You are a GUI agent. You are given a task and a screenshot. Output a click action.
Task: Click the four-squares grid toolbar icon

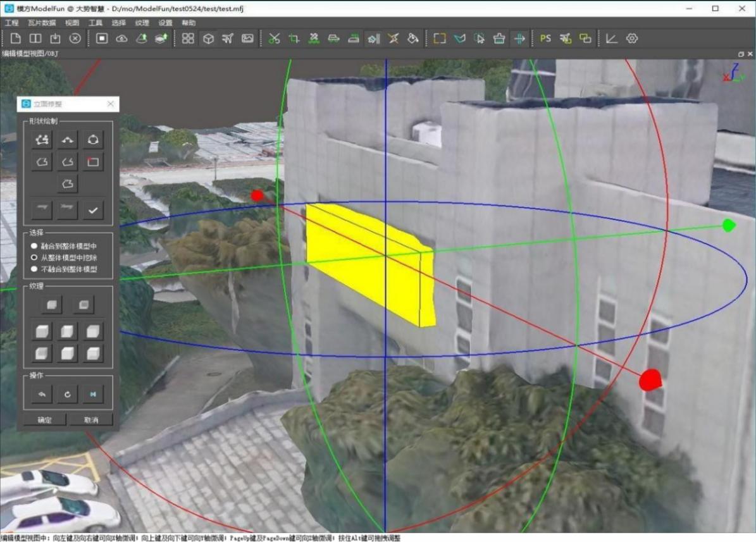[x=188, y=39]
